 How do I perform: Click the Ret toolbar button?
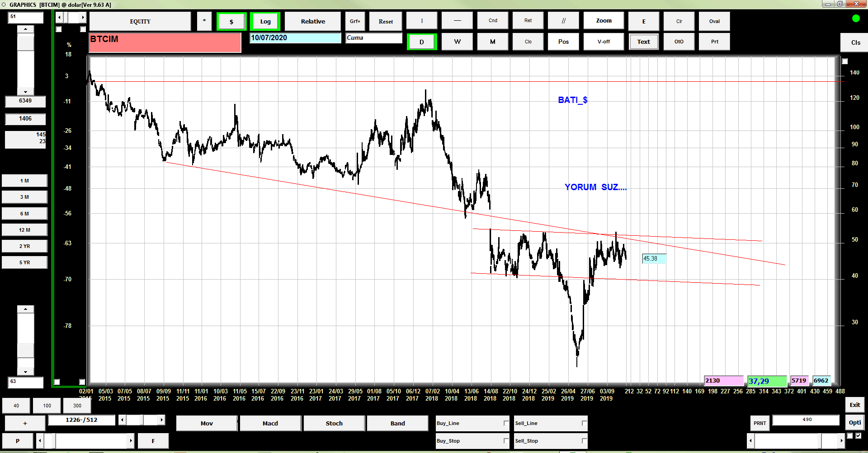coord(528,21)
